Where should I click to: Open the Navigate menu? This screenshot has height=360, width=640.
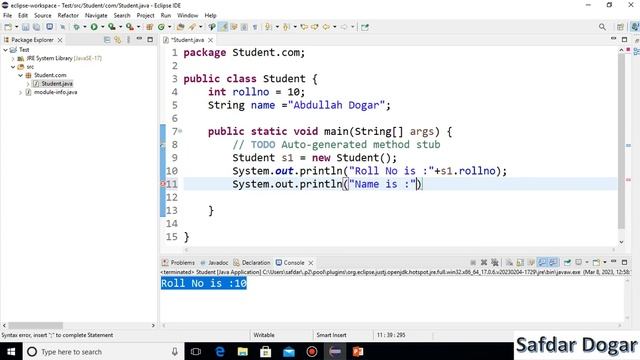(x=96, y=16)
